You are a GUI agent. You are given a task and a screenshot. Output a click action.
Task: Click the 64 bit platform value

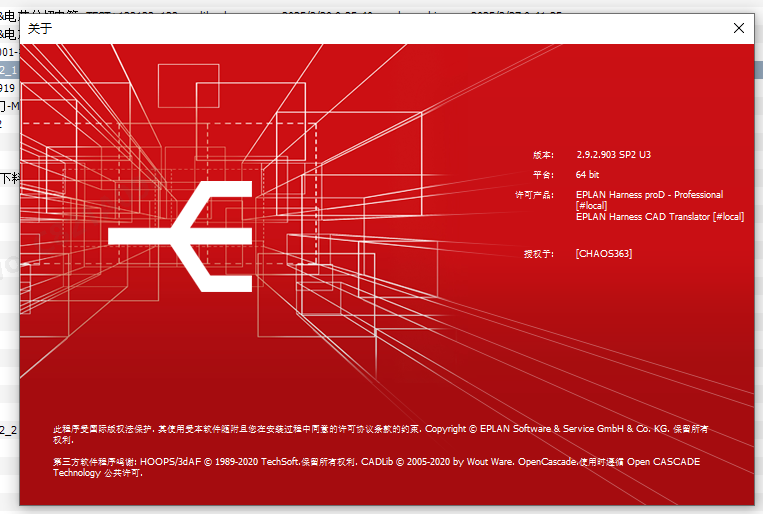tap(589, 175)
